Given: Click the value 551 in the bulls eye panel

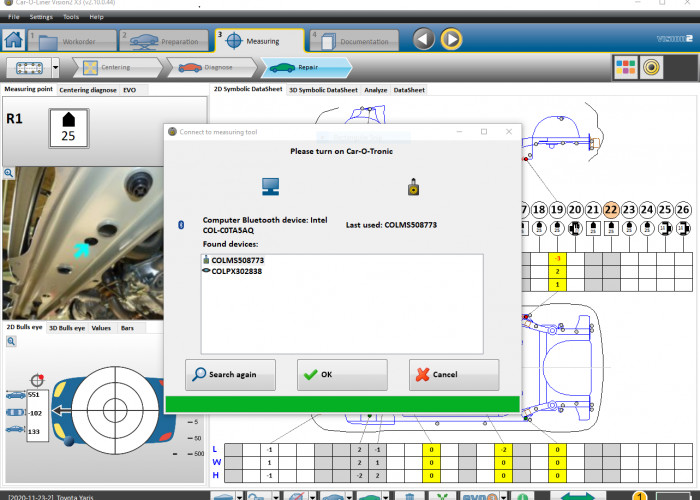Looking at the screenshot, I should [34, 395].
